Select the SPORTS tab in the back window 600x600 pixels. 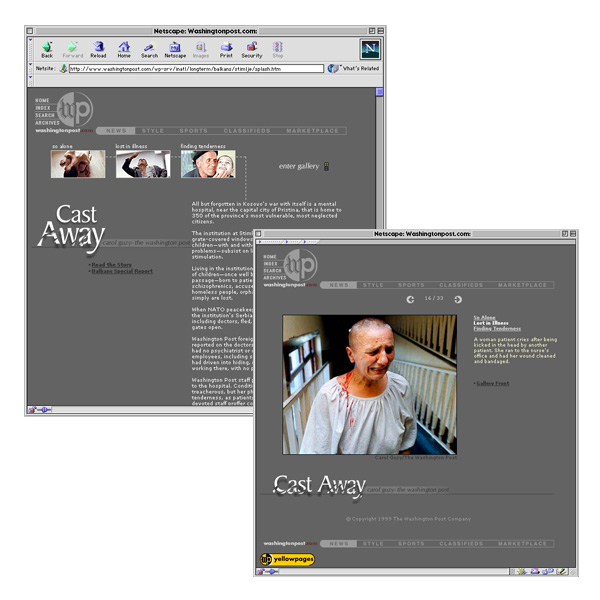point(194,131)
